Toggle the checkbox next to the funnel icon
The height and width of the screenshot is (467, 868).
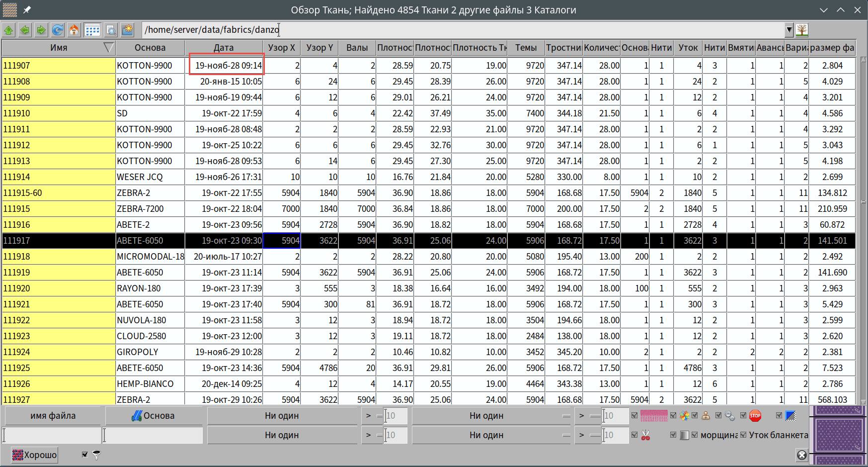(x=84, y=454)
